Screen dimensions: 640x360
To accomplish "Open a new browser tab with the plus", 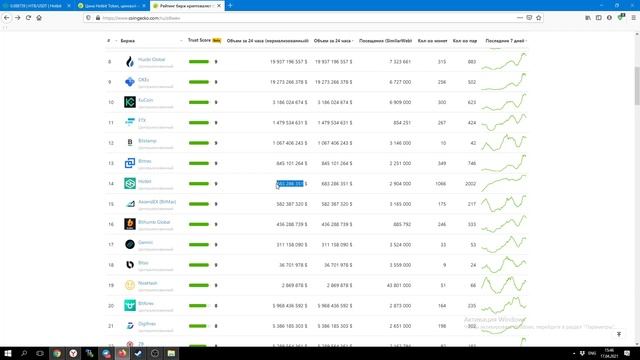I will click(230, 6).
